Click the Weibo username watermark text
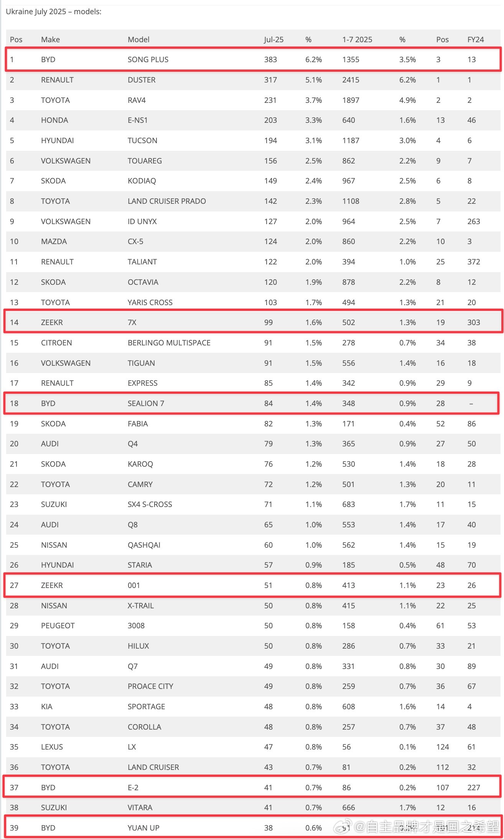The image size is (504, 839). [427, 826]
